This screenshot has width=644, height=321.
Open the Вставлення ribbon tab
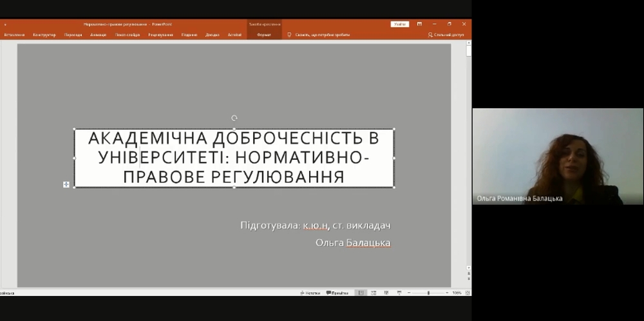coord(14,35)
